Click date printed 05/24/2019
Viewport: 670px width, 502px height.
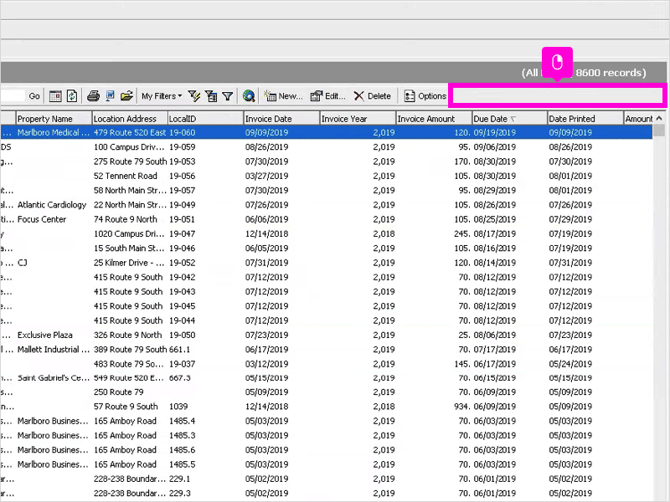tap(570, 364)
